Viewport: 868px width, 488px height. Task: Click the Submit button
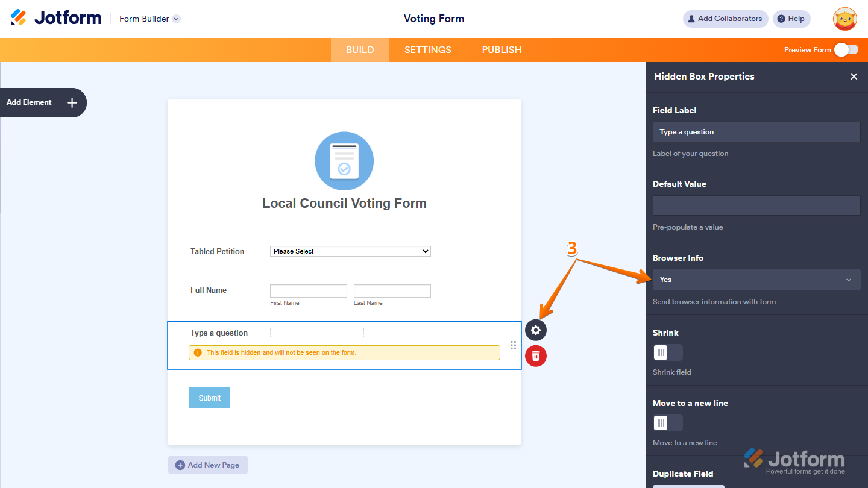(209, 398)
